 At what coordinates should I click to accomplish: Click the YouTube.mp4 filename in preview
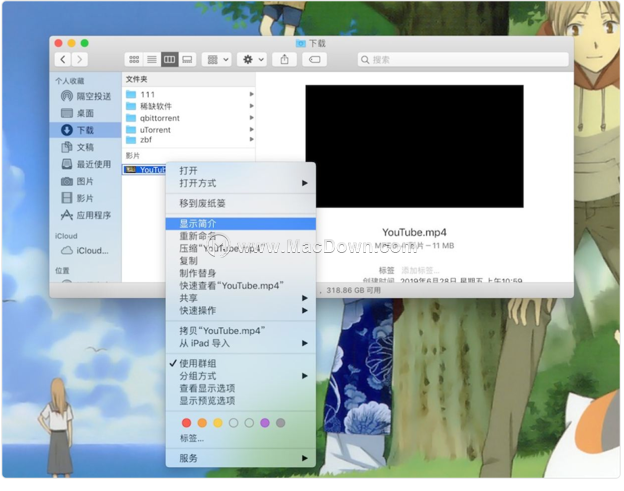414,232
